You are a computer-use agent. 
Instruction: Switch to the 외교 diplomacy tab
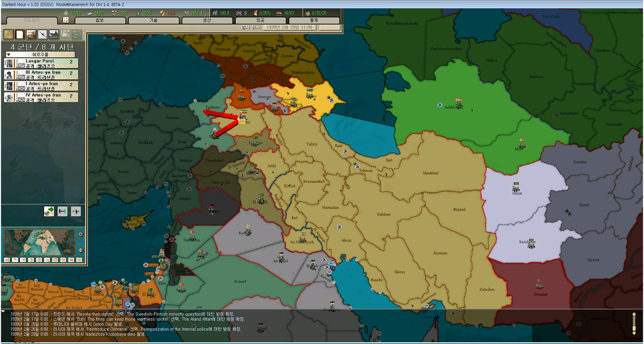click(260, 20)
